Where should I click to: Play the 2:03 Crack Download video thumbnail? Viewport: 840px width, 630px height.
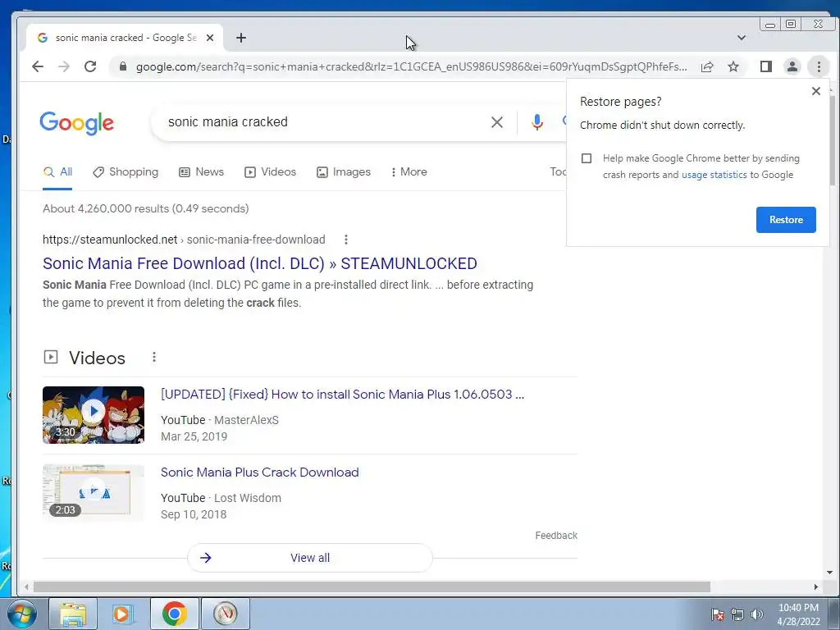[94, 492]
